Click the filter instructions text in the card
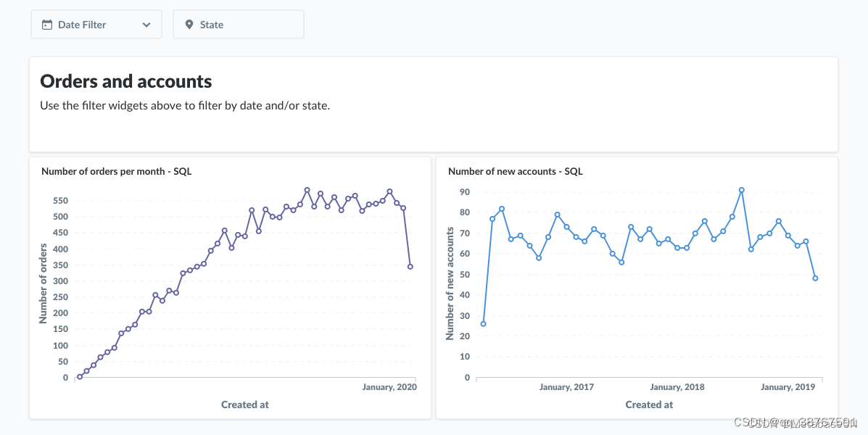 click(x=185, y=106)
